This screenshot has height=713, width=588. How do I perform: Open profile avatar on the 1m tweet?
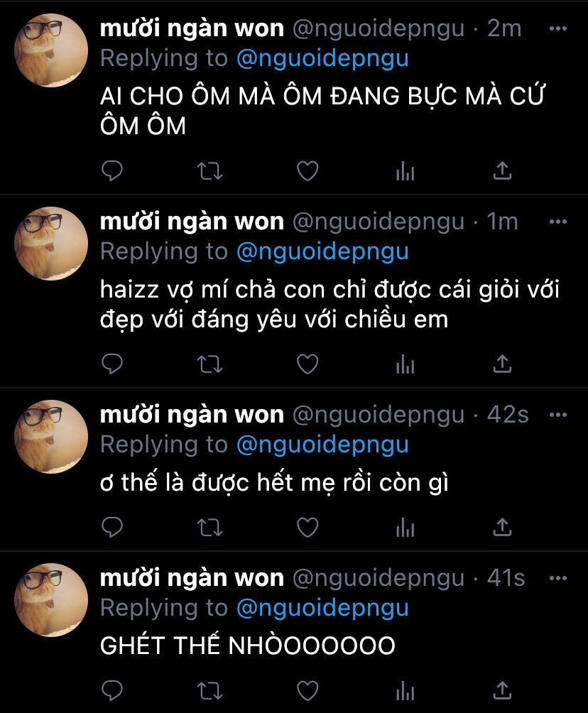[51, 244]
